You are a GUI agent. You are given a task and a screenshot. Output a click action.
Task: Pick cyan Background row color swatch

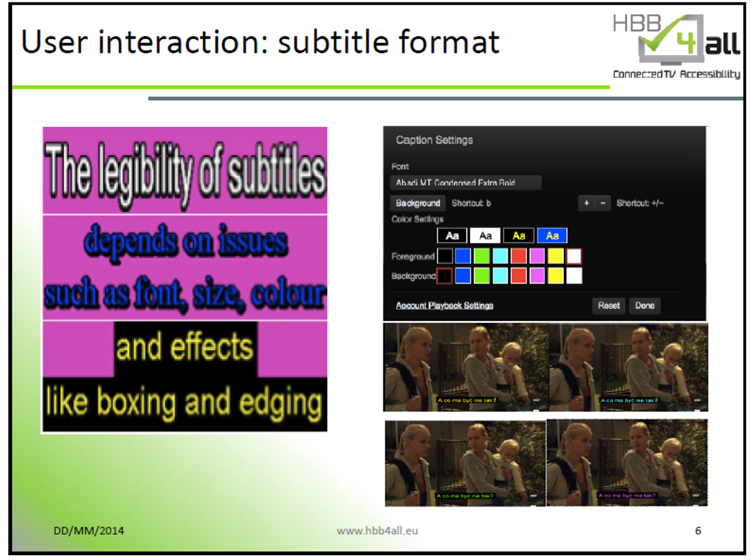(500, 276)
